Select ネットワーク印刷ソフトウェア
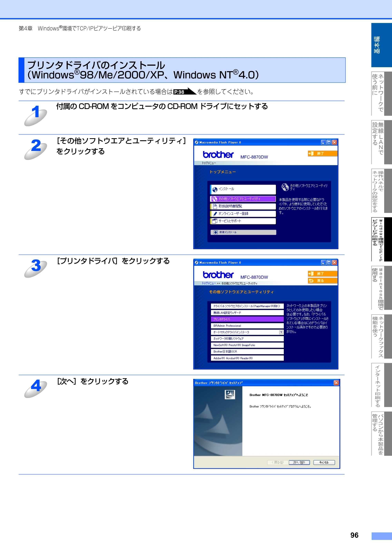This screenshot has height=555, width=392. pos(247,339)
